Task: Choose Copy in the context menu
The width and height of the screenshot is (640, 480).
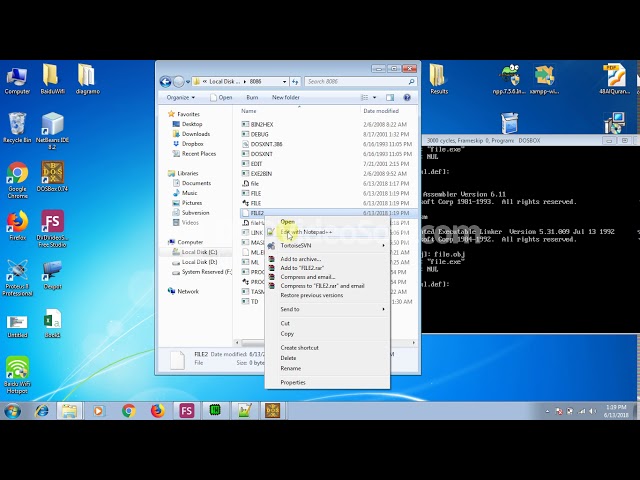Action: (x=327, y=333)
